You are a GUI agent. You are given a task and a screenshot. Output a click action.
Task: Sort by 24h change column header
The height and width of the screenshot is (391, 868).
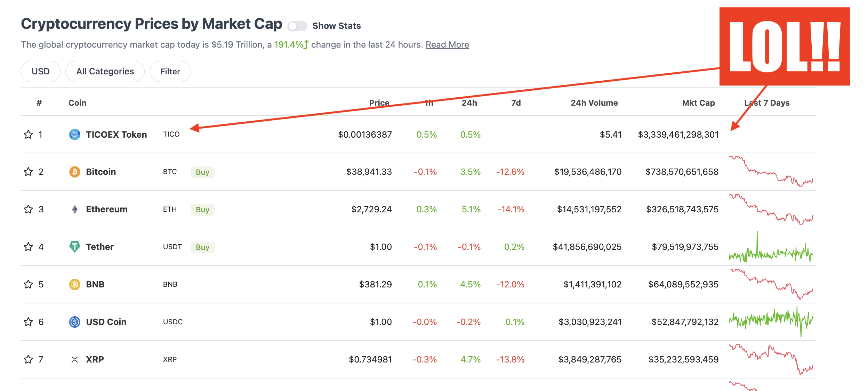469,103
